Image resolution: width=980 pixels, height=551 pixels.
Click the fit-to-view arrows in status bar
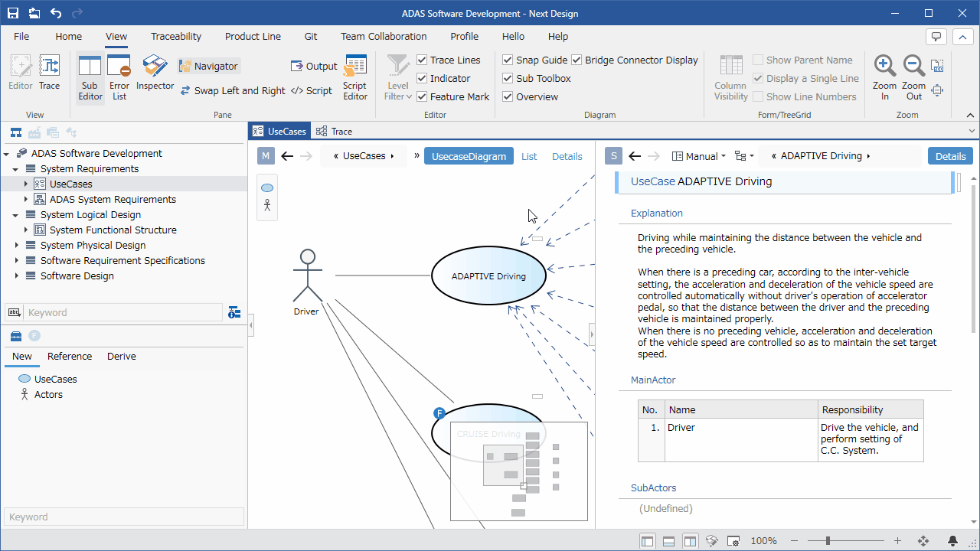click(x=923, y=541)
